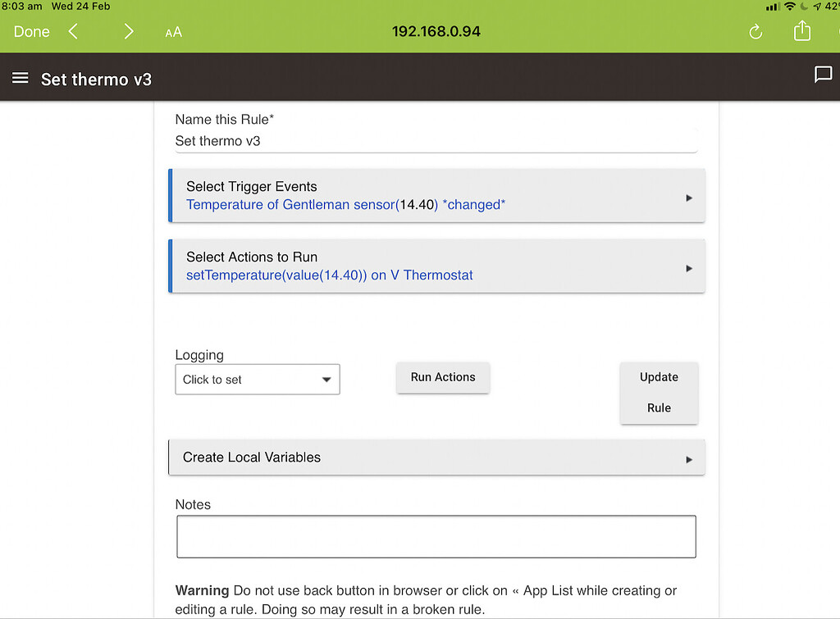
Task: Tap the 192.168.0.94 address bar
Action: point(436,31)
